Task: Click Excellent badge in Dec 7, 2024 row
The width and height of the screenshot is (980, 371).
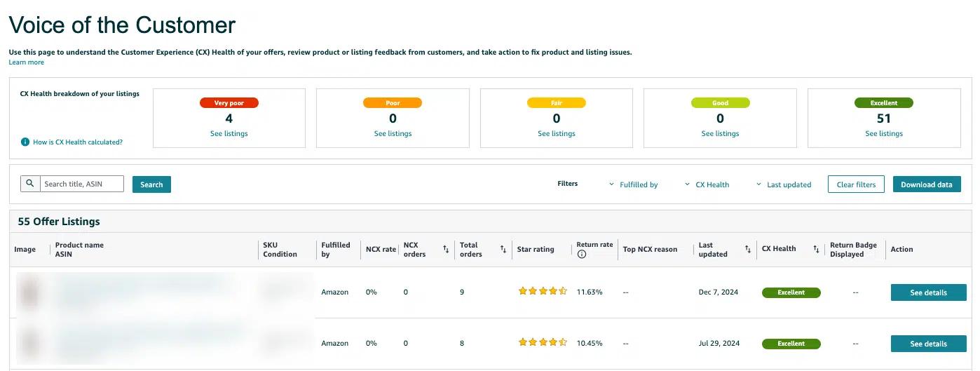Action: pos(791,292)
